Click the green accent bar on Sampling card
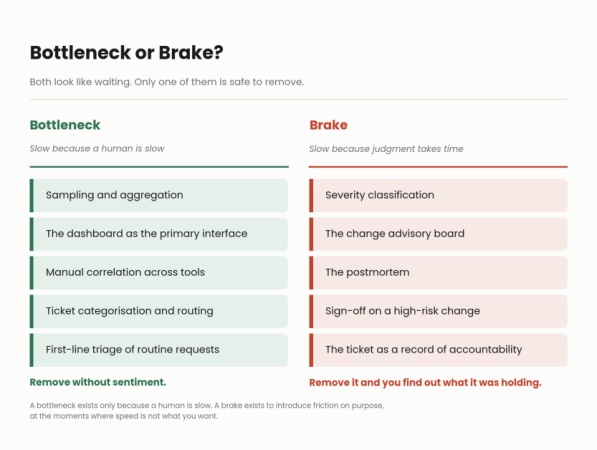The width and height of the screenshot is (597, 450). [x=32, y=195]
